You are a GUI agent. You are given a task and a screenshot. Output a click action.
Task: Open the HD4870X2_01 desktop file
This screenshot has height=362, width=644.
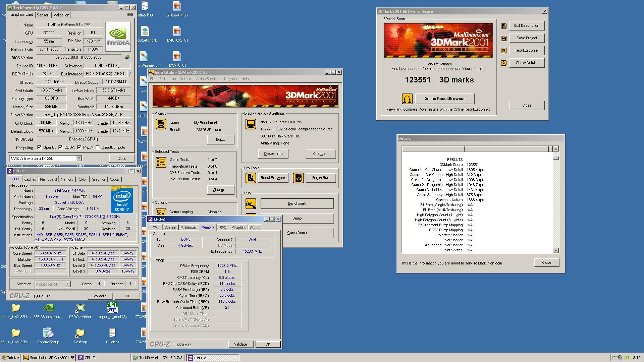pos(177,34)
